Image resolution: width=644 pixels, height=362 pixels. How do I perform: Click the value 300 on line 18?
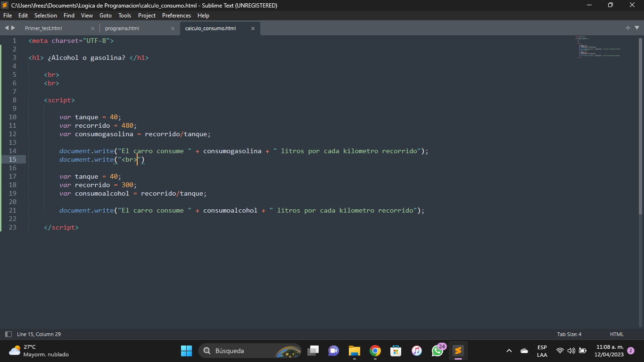(x=127, y=185)
